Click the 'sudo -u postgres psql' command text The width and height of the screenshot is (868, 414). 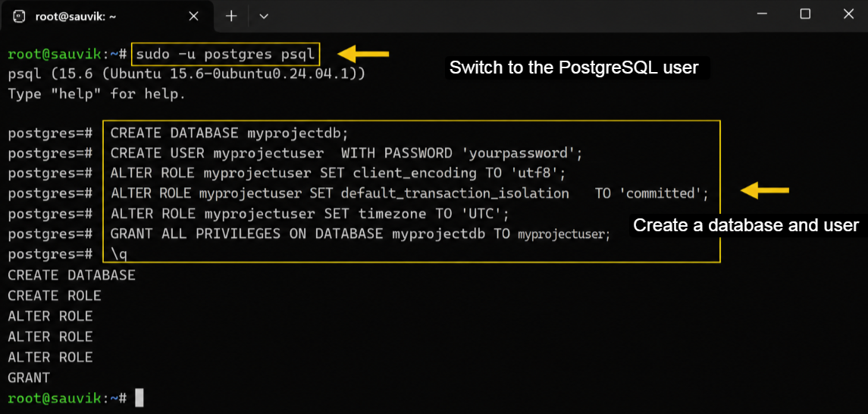226,55
